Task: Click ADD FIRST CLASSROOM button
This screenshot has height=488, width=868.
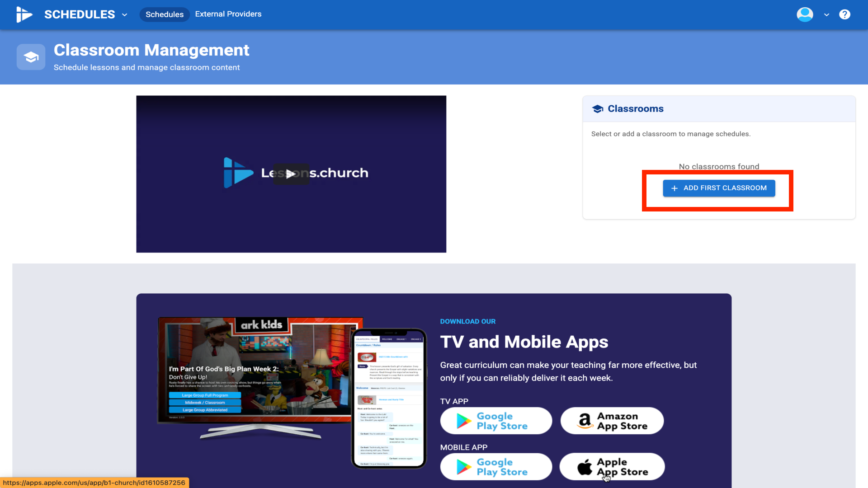Action: [x=719, y=188]
